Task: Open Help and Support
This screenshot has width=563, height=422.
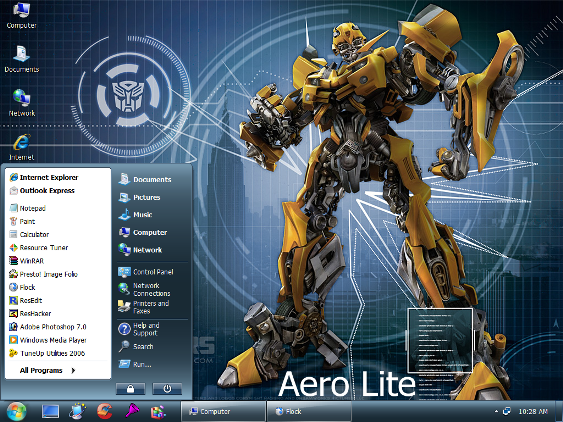Action: click(x=139, y=329)
